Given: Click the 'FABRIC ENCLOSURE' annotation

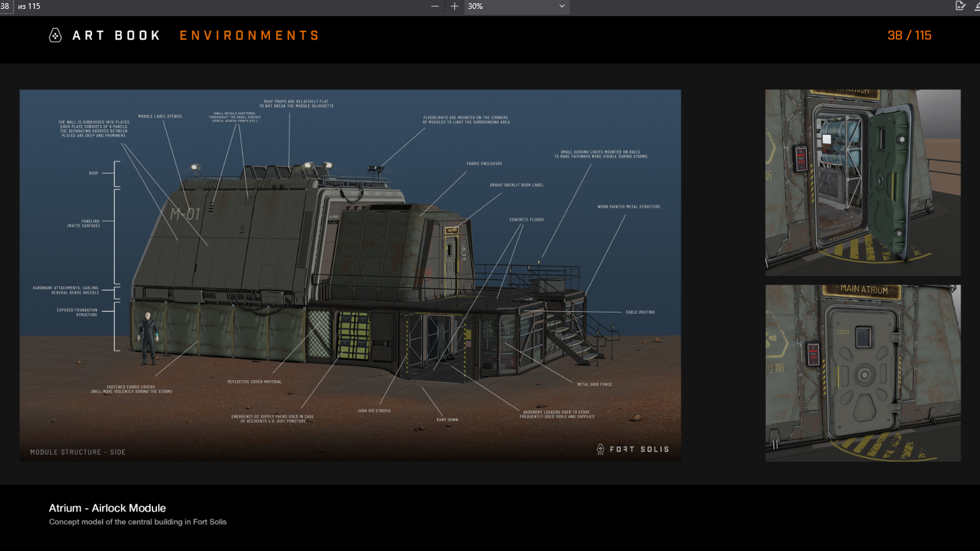Looking at the screenshot, I should pyautogui.click(x=484, y=163).
